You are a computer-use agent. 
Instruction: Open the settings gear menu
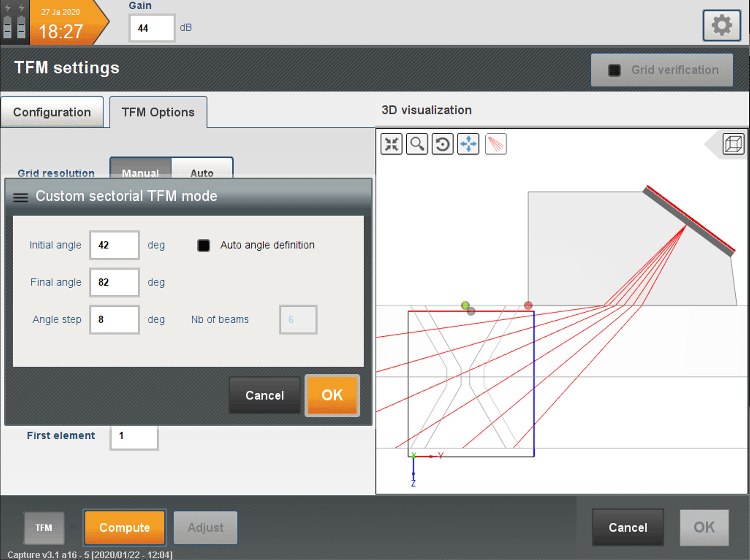722,25
